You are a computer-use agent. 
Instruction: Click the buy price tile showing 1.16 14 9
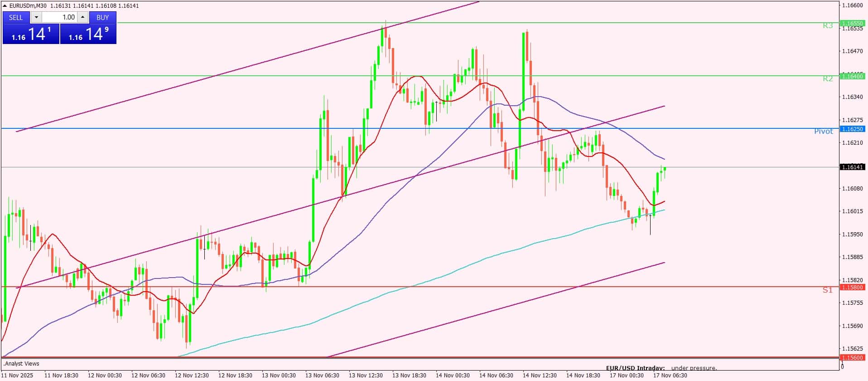coord(88,34)
